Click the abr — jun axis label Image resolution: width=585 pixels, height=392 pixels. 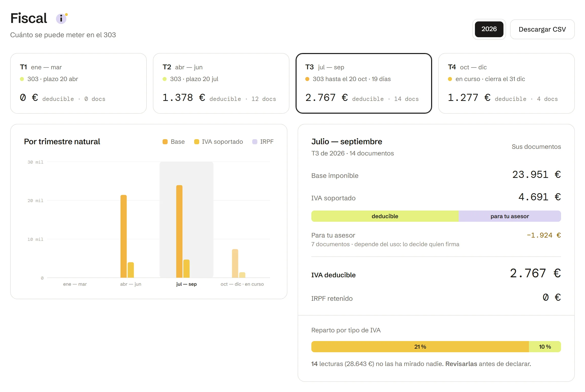[x=131, y=284]
